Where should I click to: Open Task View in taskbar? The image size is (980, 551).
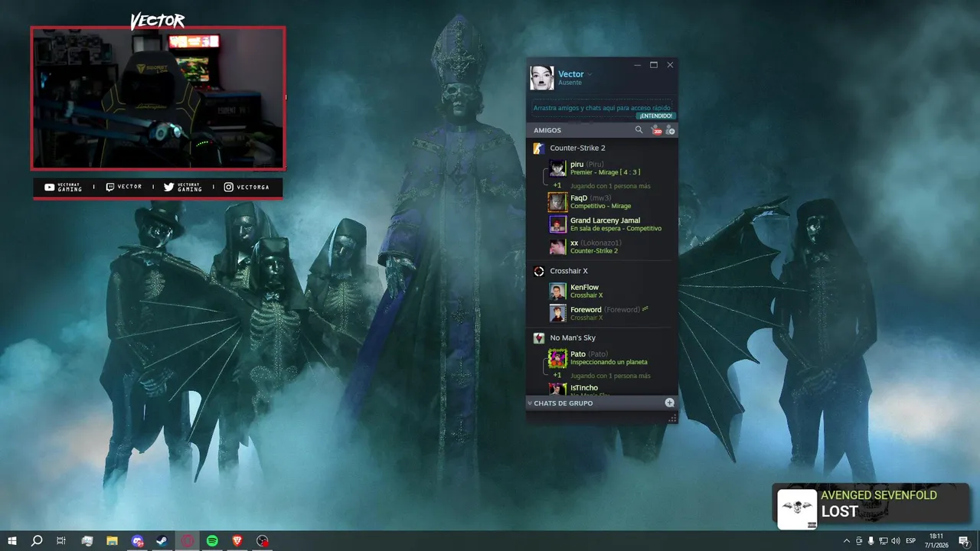(61, 541)
